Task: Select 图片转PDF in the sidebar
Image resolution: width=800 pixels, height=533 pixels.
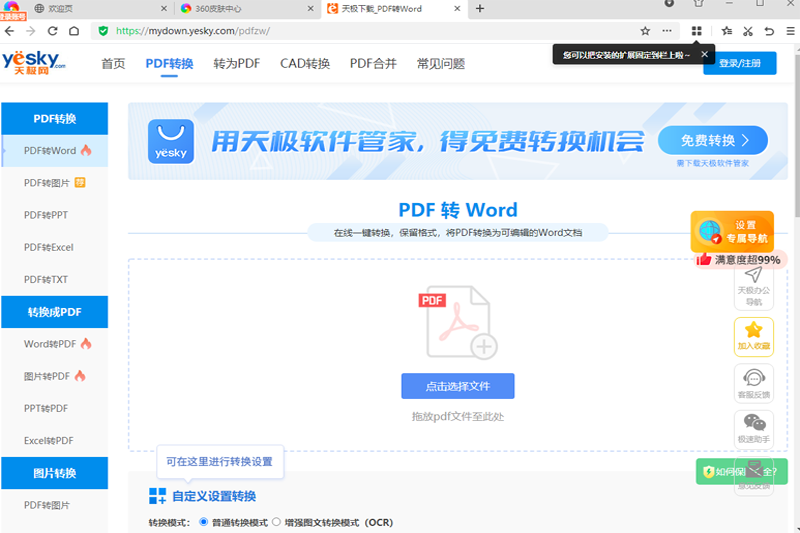Action: 55,376
